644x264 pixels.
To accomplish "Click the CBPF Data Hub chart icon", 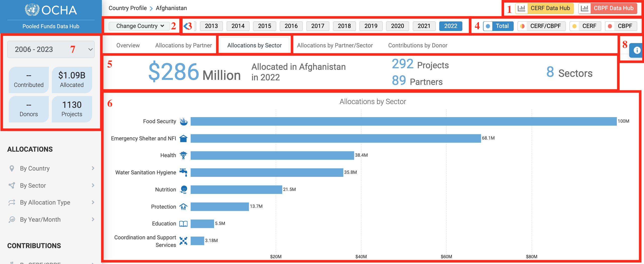I will pos(585,8).
